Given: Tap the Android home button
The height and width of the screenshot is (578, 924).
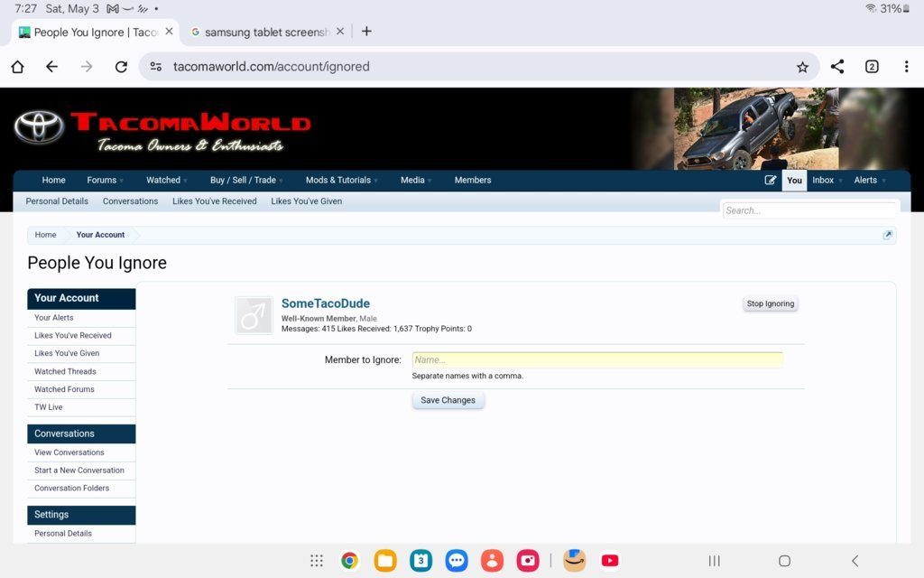Looking at the screenshot, I should (x=784, y=561).
